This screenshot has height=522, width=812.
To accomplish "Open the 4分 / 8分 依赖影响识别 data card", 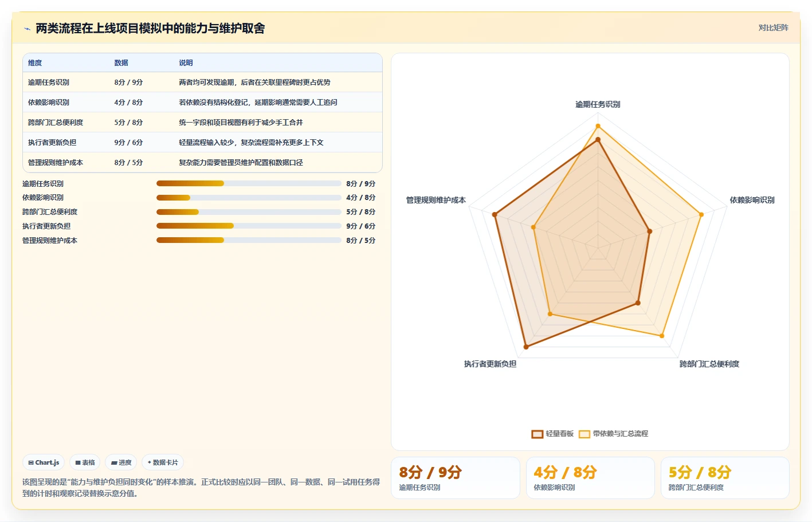I will click(x=590, y=478).
